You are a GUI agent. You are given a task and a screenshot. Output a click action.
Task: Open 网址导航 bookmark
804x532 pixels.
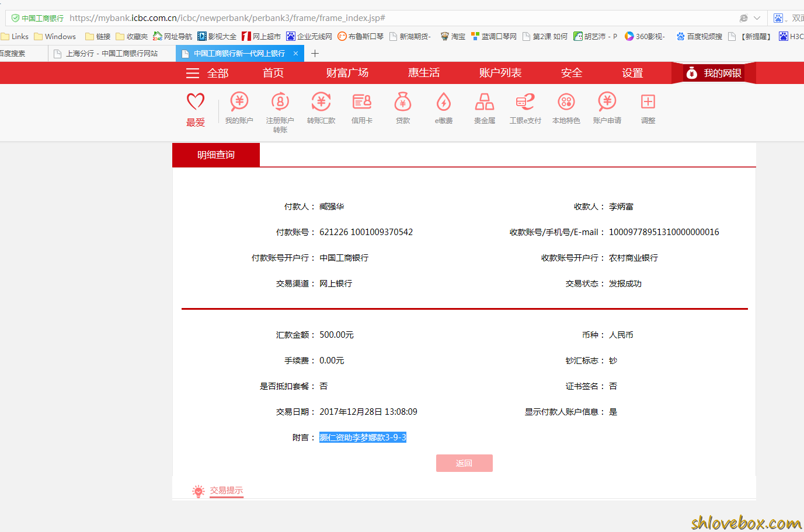click(x=173, y=36)
